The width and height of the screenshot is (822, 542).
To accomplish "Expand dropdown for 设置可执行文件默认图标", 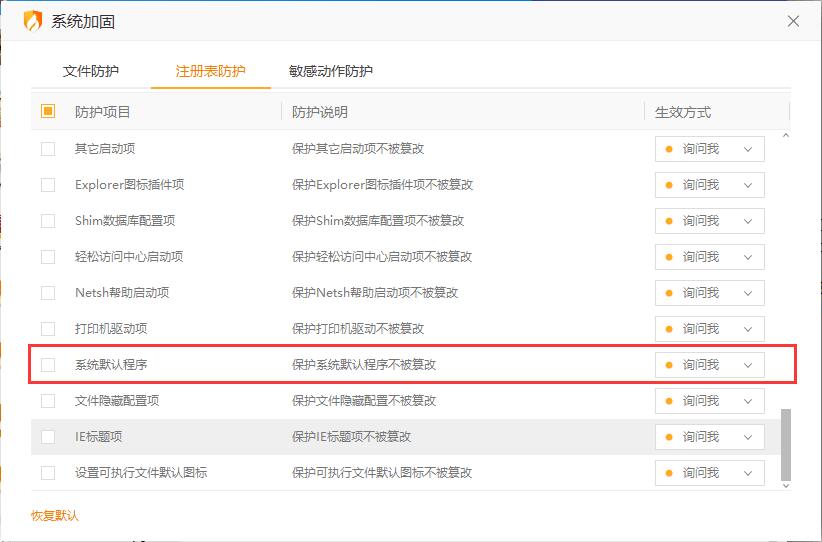I will [709, 473].
